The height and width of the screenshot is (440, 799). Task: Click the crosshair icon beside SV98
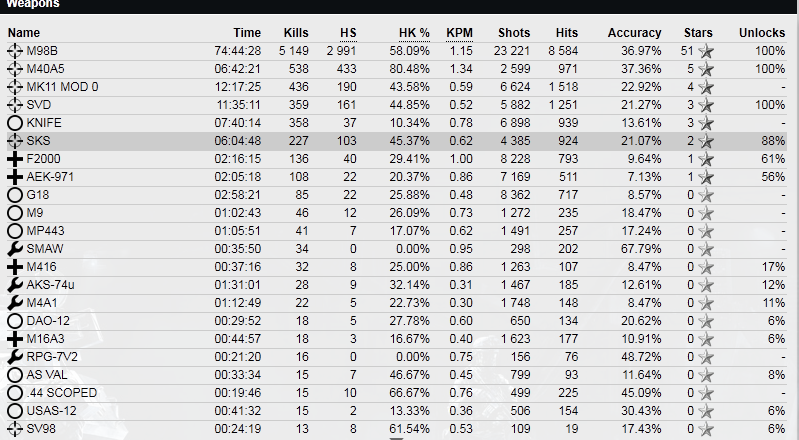(14, 429)
